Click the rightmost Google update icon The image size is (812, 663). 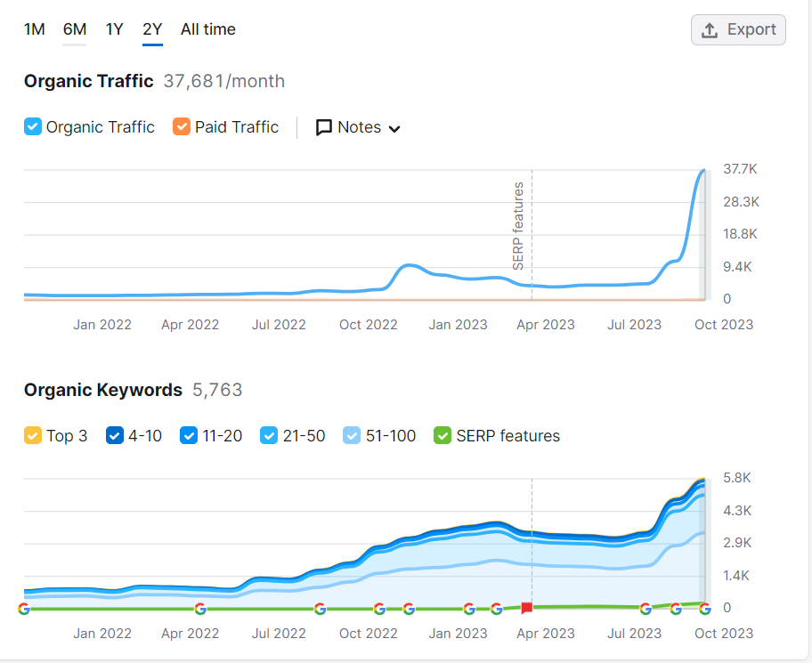click(x=705, y=610)
